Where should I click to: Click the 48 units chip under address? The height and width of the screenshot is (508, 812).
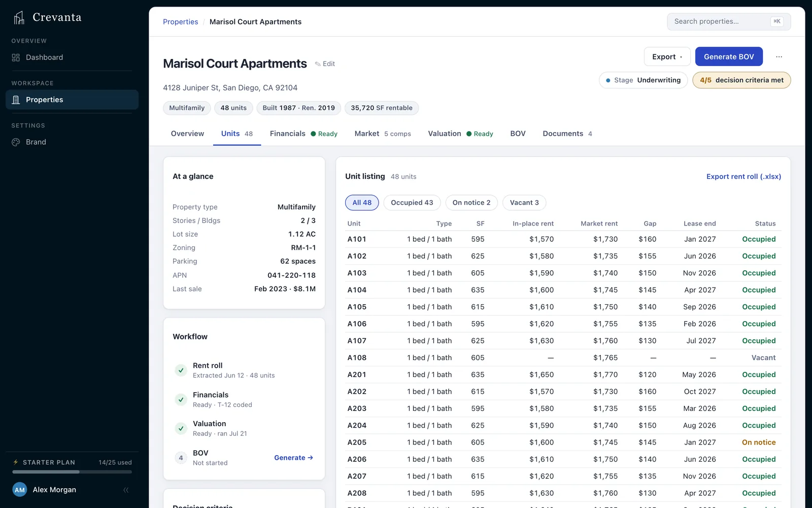233,108
